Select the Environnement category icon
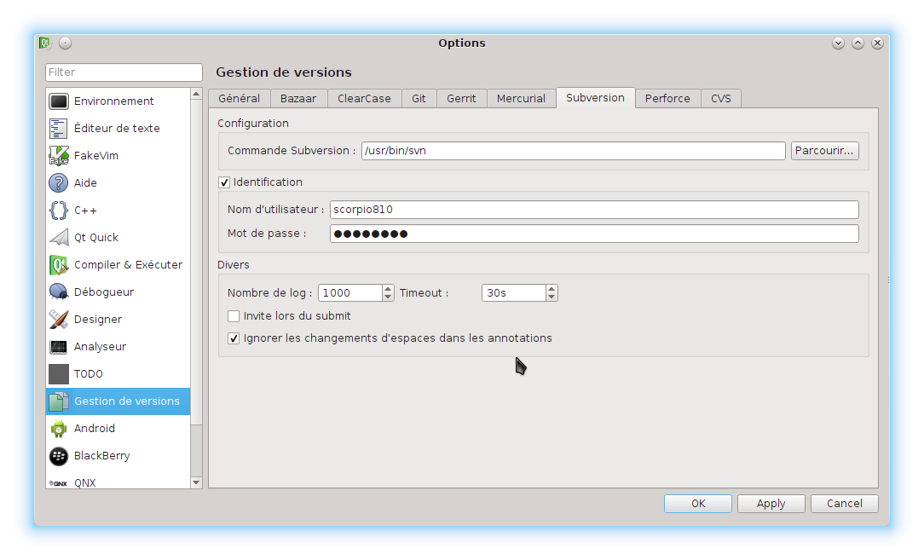 [58, 101]
